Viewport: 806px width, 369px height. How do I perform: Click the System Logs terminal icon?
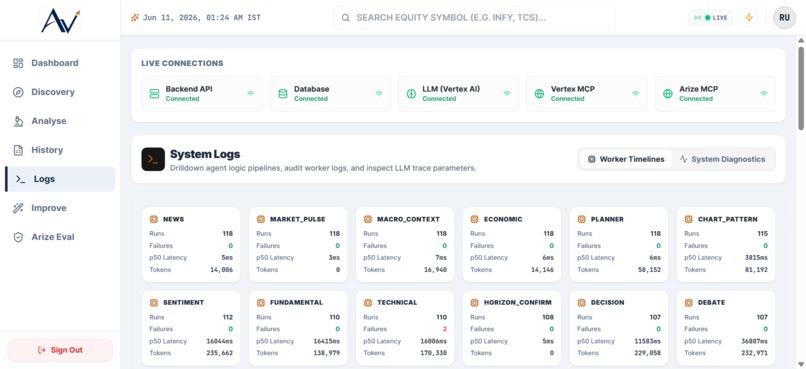coord(153,159)
